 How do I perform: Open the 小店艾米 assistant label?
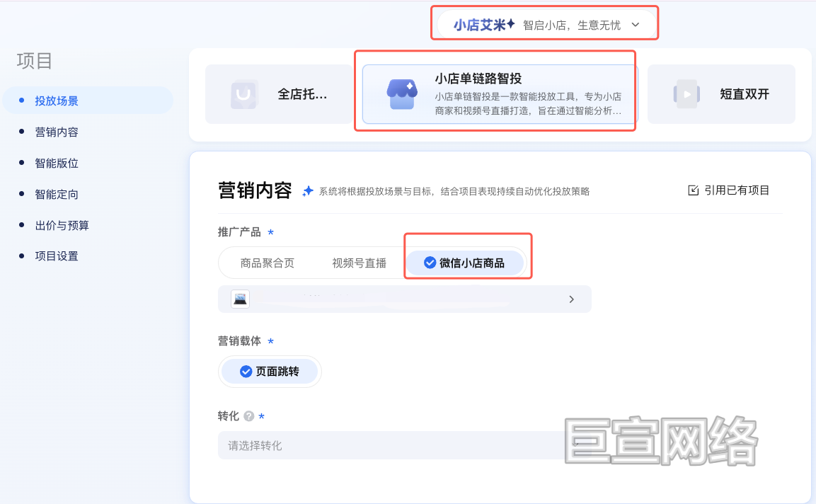click(x=484, y=25)
